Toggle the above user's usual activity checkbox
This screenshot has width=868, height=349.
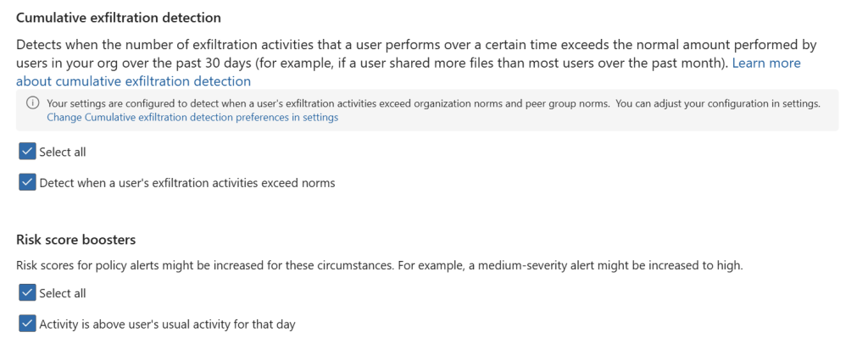26,324
